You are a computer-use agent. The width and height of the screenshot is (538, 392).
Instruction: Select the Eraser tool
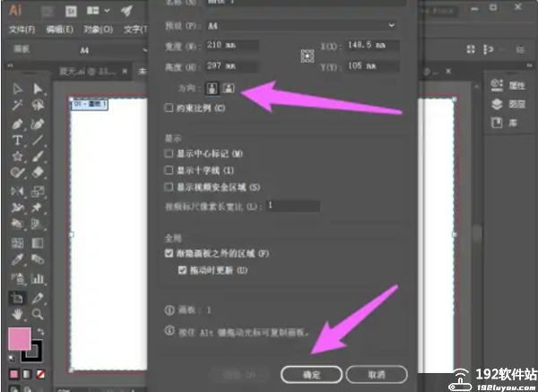tap(38, 172)
